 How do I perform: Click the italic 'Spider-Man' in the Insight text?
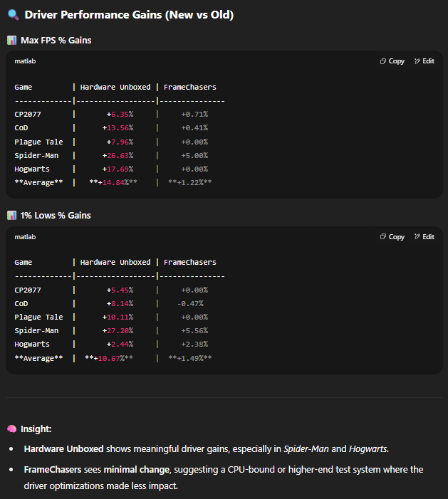(306, 449)
